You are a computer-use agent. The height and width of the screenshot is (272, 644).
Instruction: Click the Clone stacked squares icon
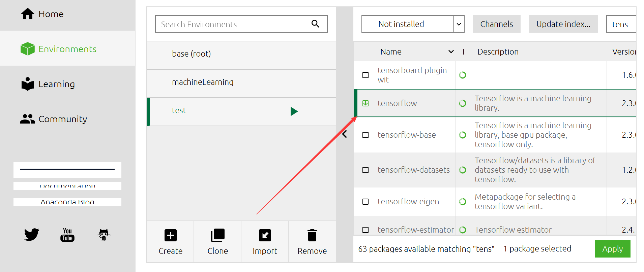[218, 235]
